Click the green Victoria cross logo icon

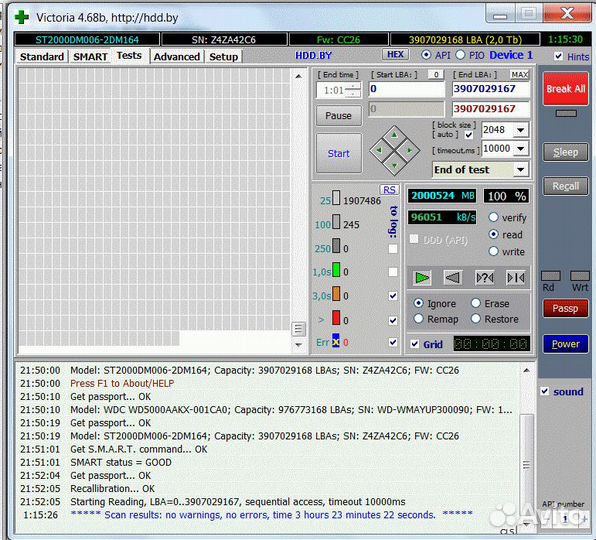tap(22, 17)
